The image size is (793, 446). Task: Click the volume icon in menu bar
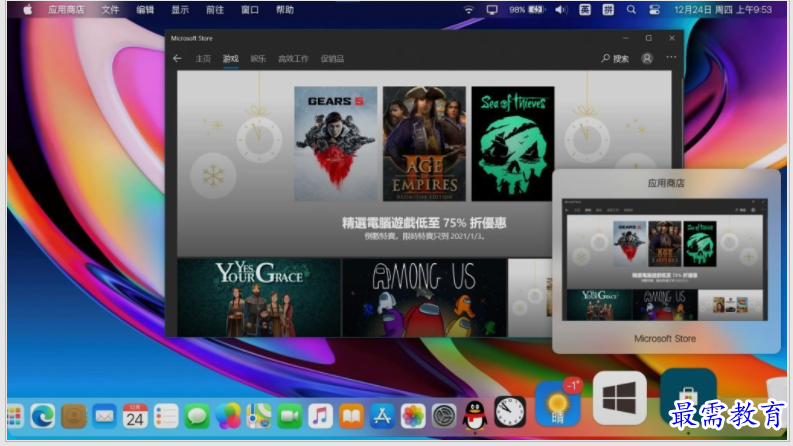561,10
